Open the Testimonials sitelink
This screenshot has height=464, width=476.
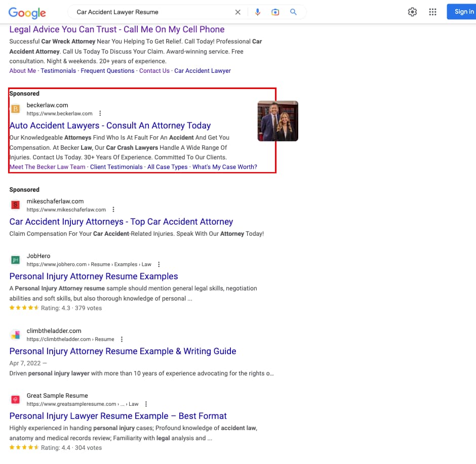58,71
